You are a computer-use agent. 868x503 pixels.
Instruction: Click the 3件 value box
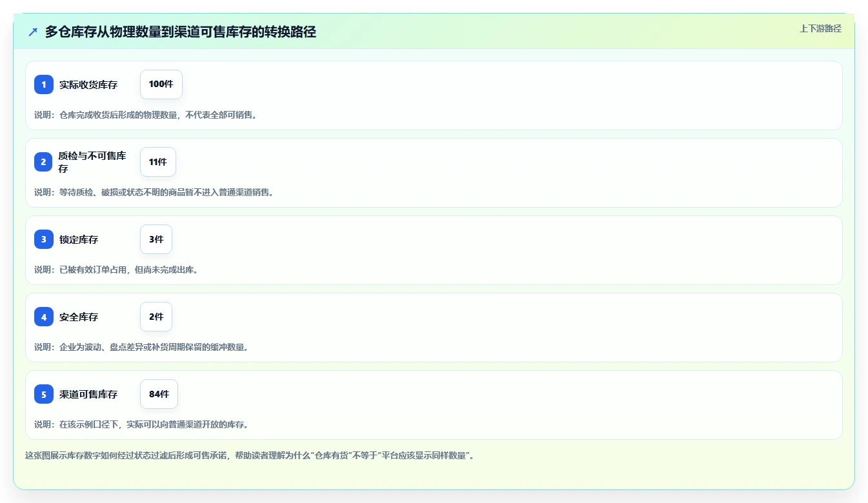(x=156, y=239)
